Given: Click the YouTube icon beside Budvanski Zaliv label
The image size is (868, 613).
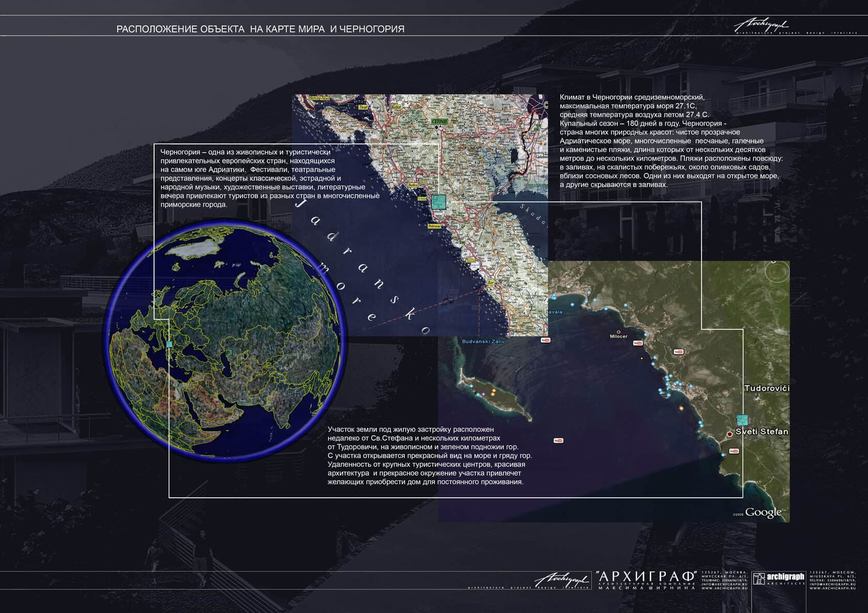Looking at the screenshot, I should pyautogui.click(x=545, y=340).
